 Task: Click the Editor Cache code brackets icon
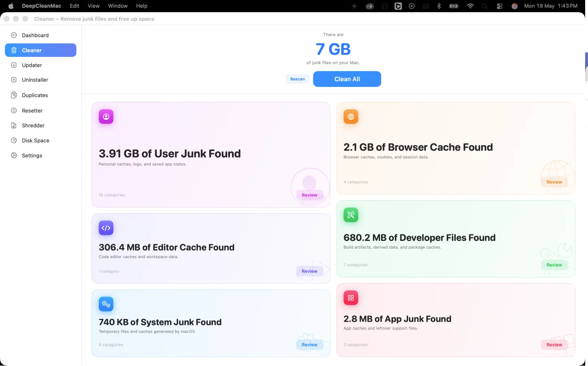[106, 228]
